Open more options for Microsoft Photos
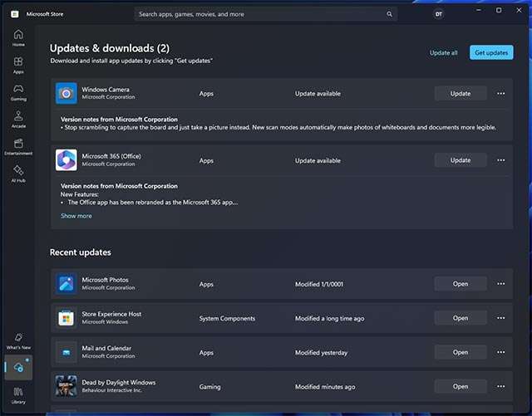 point(500,284)
